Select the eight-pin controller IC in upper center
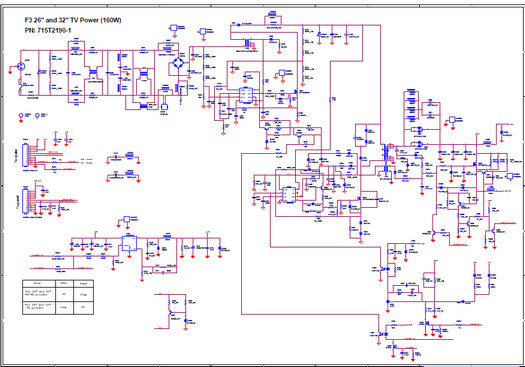The width and height of the screenshot is (525, 367). 246,95
